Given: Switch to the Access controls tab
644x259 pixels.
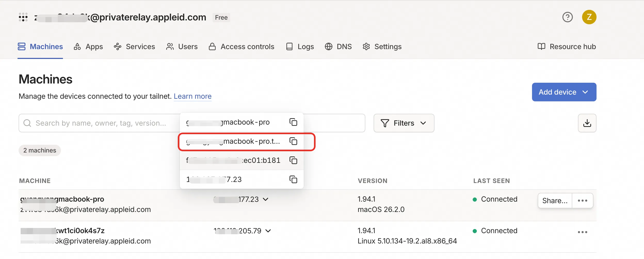Looking at the screenshot, I should pos(241,47).
